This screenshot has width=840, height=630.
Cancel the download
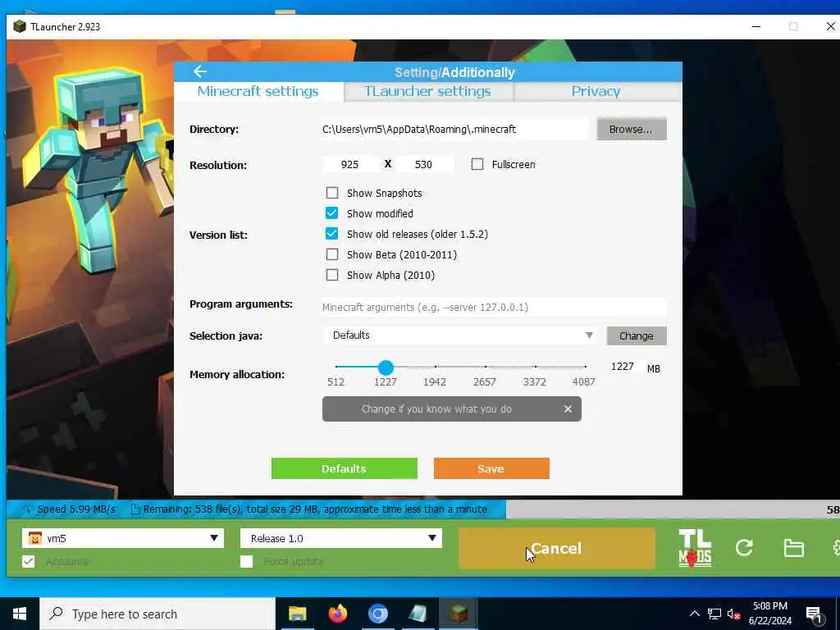(557, 548)
